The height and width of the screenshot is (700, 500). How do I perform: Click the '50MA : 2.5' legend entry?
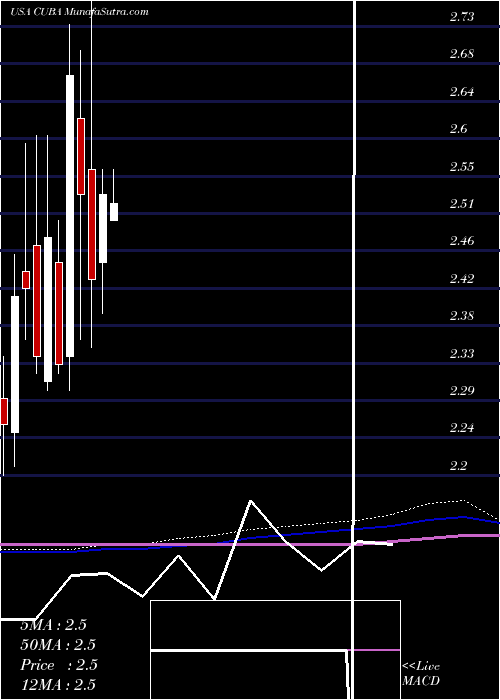[x=58, y=645]
